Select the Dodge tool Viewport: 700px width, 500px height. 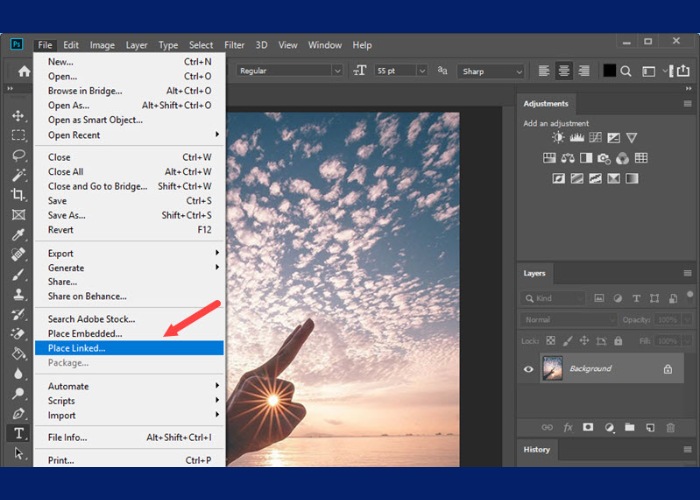pos(18,393)
